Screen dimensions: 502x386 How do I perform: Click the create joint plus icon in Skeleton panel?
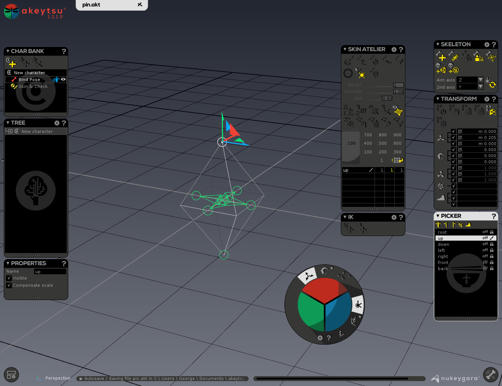(442, 58)
